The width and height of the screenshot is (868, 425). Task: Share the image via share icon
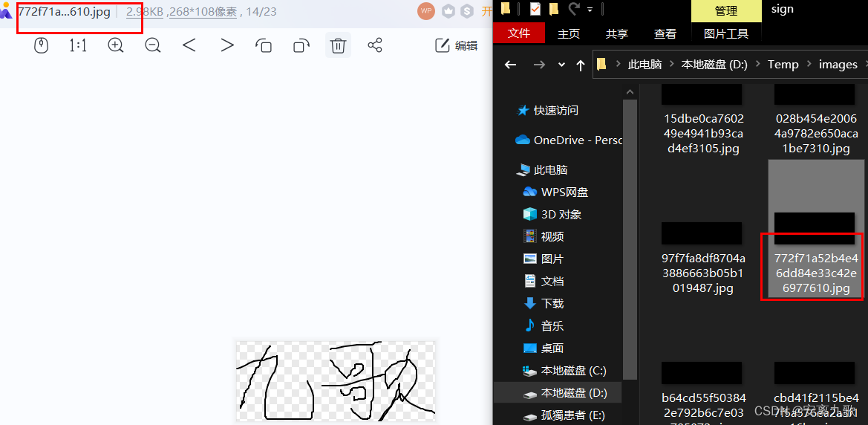pos(375,45)
